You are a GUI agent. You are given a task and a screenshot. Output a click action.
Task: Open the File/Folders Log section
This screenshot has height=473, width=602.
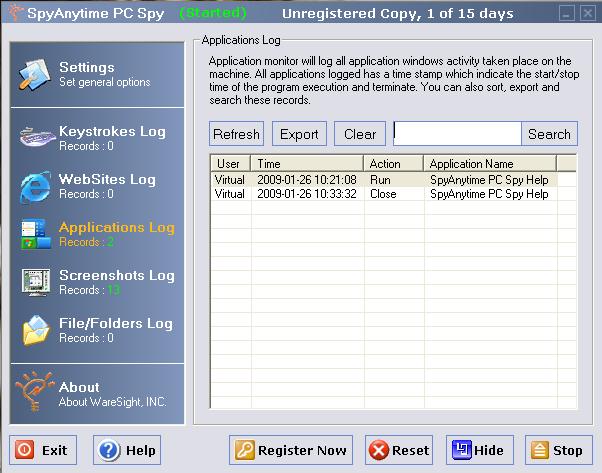pos(97,330)
